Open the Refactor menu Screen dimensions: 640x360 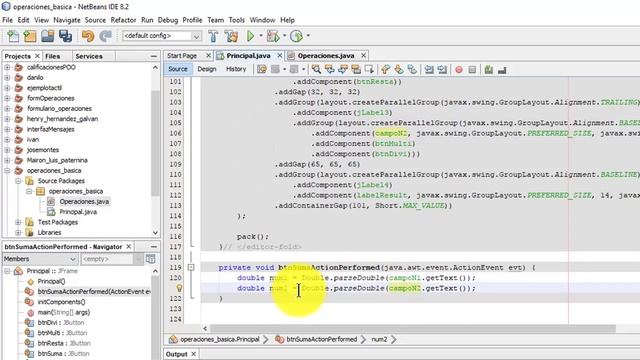[x=123, y=20]
